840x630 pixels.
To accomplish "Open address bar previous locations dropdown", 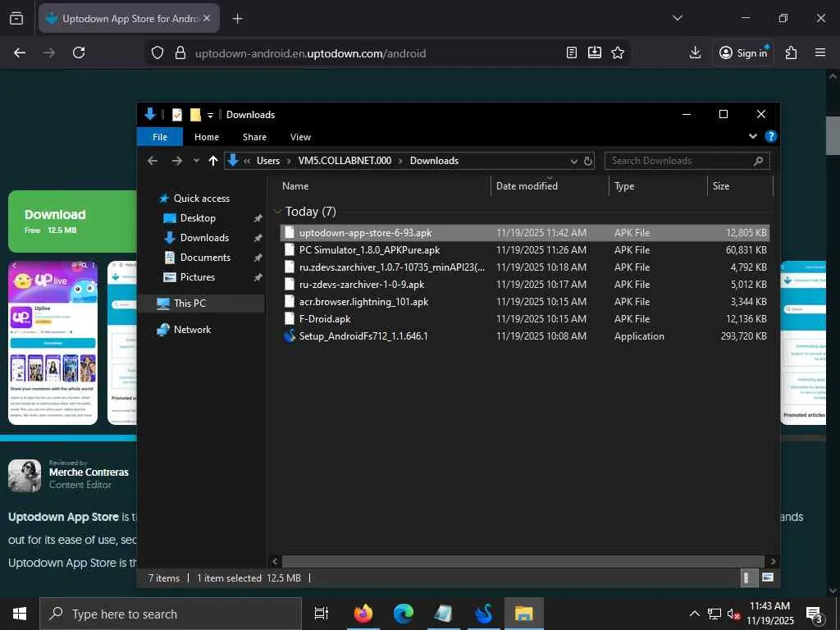I will [x=573, y=162].
